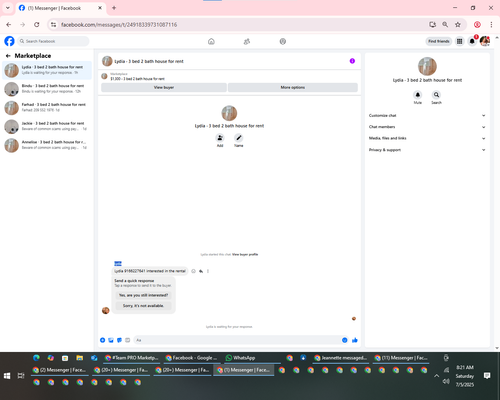The image size is (500, 400).
Task: Open more options dots beside Lydia's message
Action: 208,271
